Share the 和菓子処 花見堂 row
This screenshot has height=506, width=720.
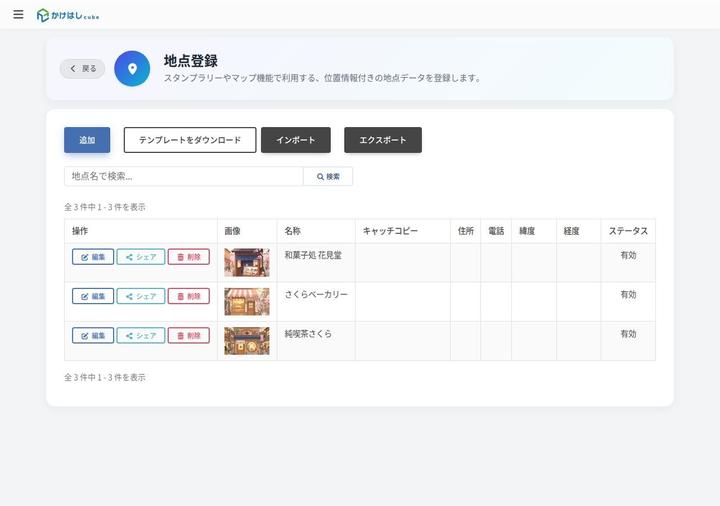(141, 257)
